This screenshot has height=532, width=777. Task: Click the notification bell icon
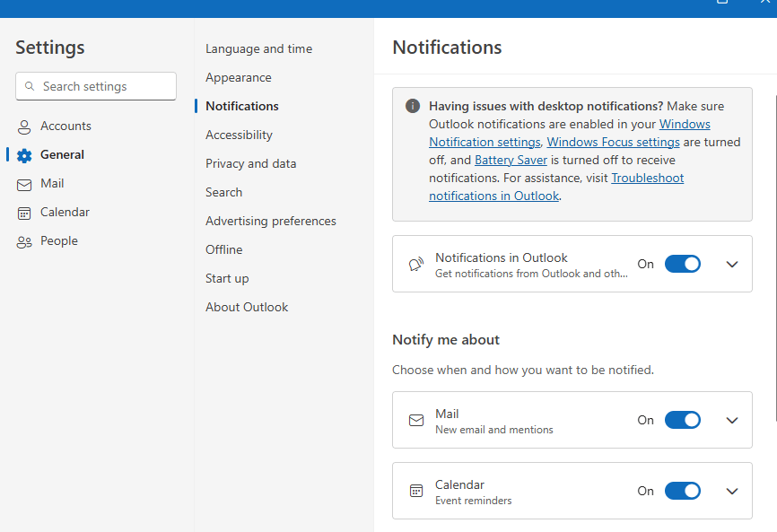point(415,264)
